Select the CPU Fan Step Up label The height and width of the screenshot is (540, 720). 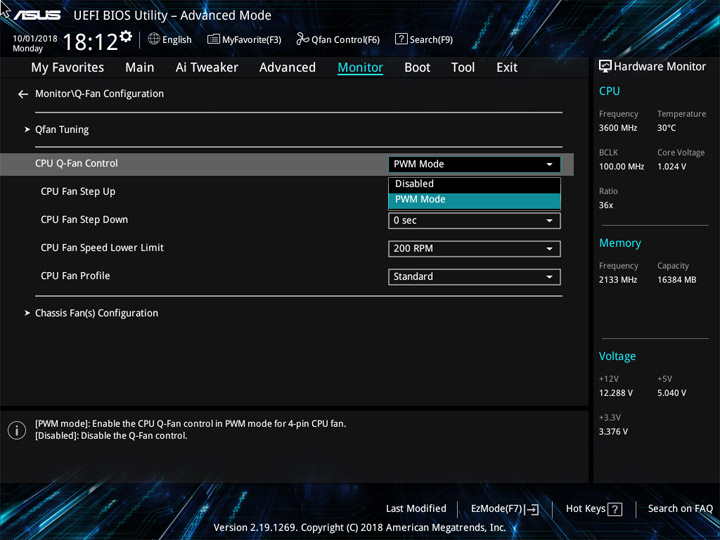[x=78, y=192]
